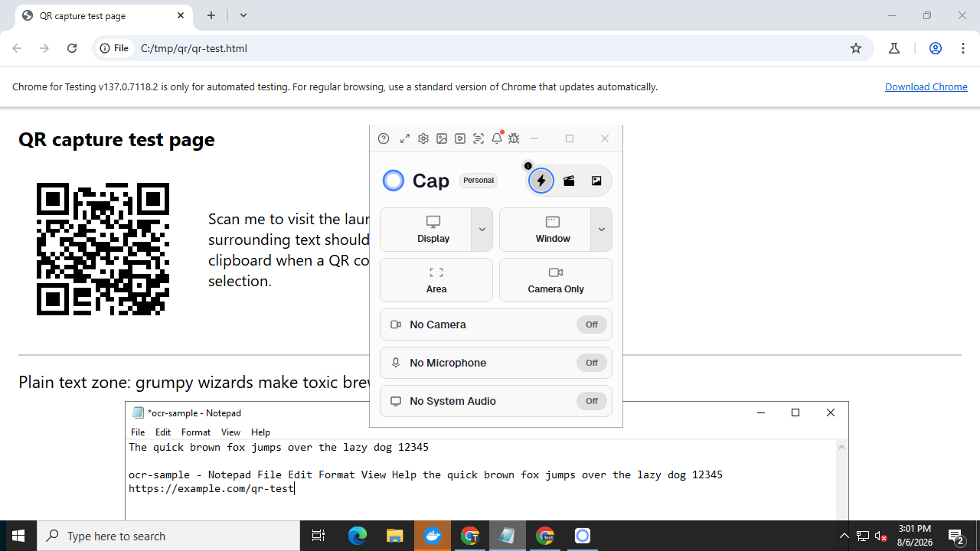This screenshot has width=980, height=551.
Task: Open Docker Desktop from taskbar
Action: coord(433,536)
